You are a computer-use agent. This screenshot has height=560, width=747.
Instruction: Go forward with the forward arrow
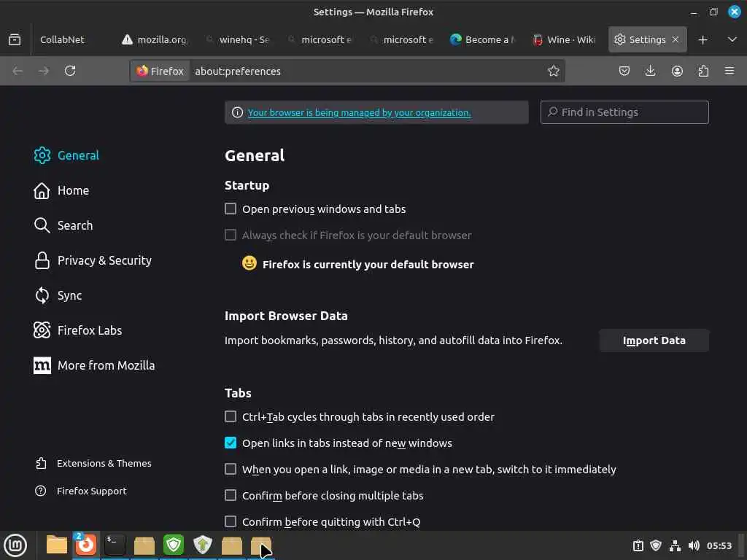coord(44,71)
